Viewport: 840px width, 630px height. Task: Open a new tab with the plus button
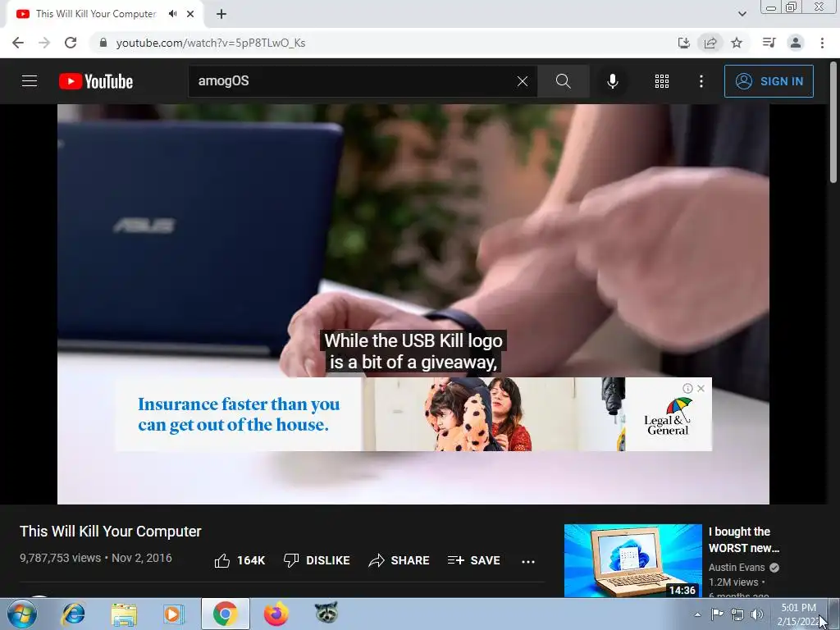point(221,14)
